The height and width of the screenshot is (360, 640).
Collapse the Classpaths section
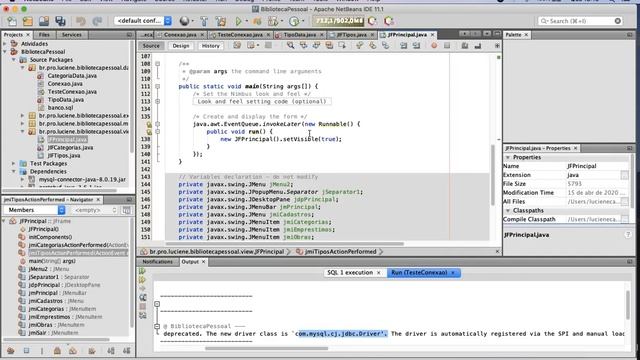508,210
